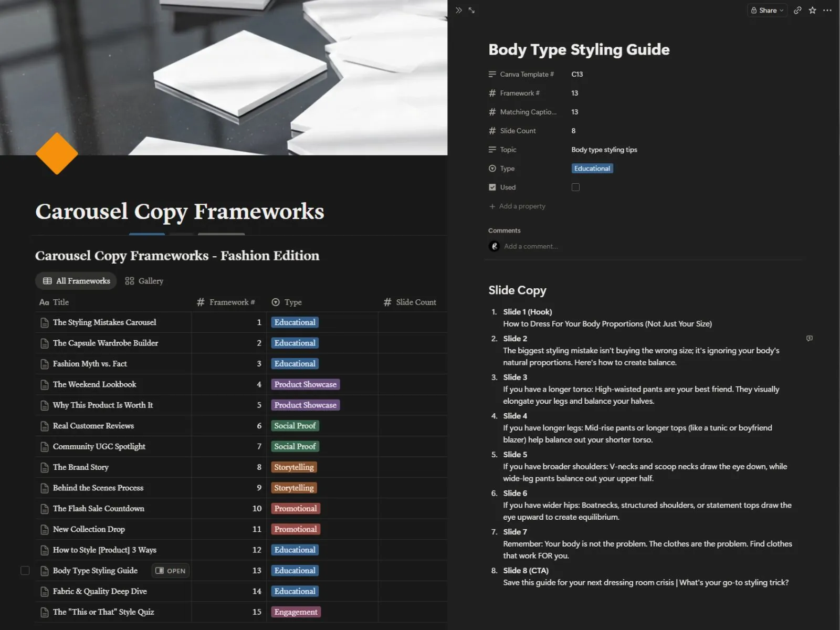Click the Canva Template # property icon
Screen dimensions: 840x630
pos(492,74)
